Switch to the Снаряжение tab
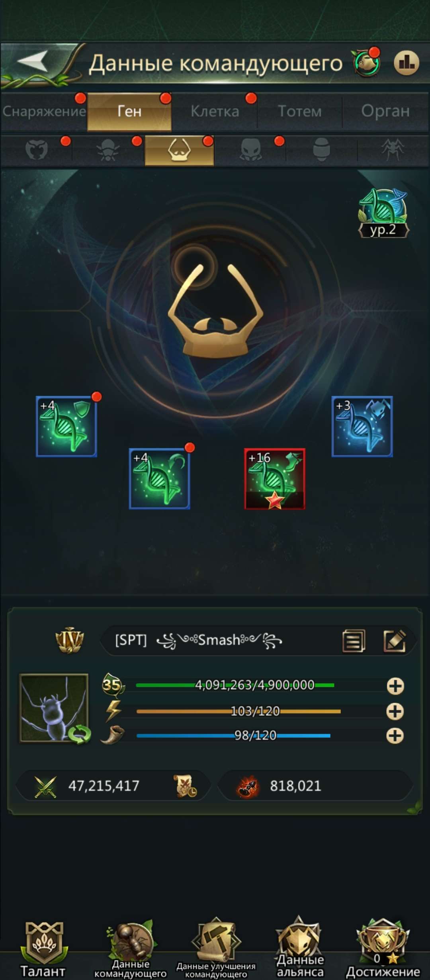430x980 pixels. pos(44,112)
